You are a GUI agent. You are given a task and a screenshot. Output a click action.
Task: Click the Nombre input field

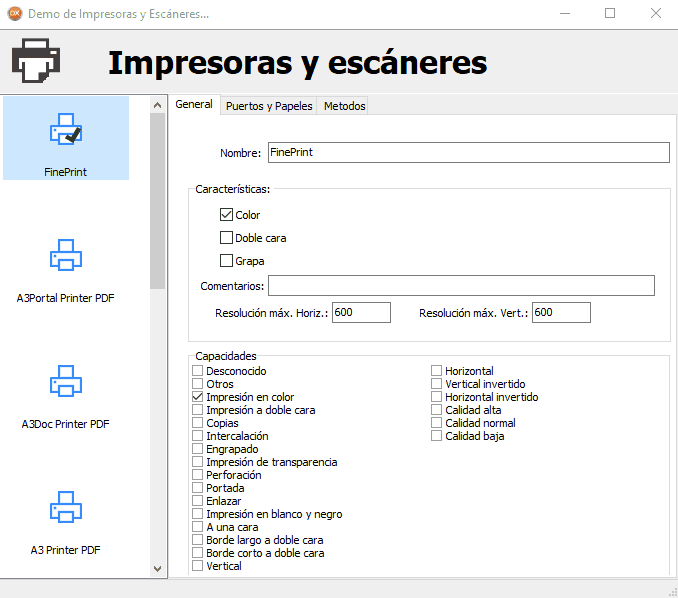click(x=469, y=152)
